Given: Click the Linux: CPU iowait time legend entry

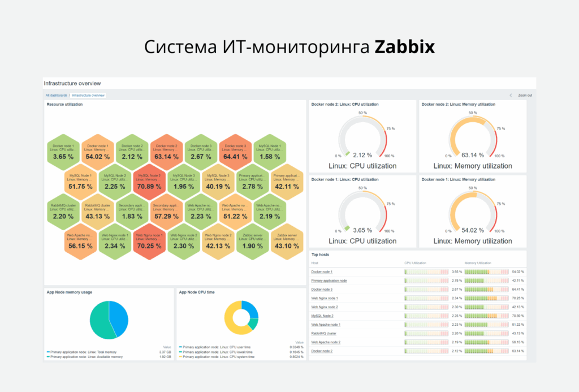Looking at the screenshot, I should [x=218, y=352].
